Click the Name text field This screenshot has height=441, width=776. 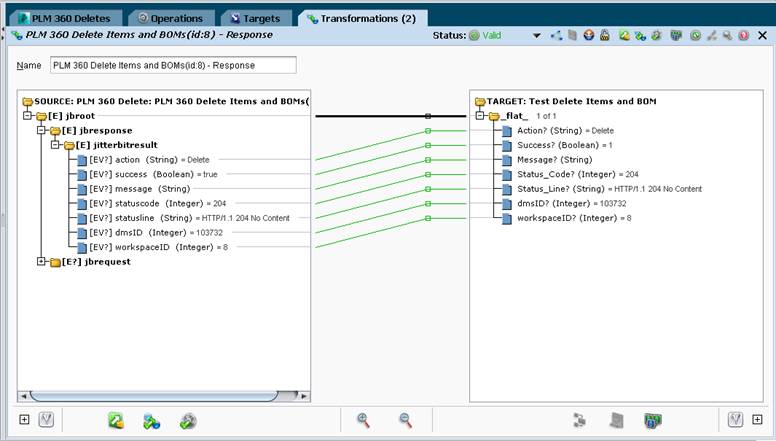point(173,65)
